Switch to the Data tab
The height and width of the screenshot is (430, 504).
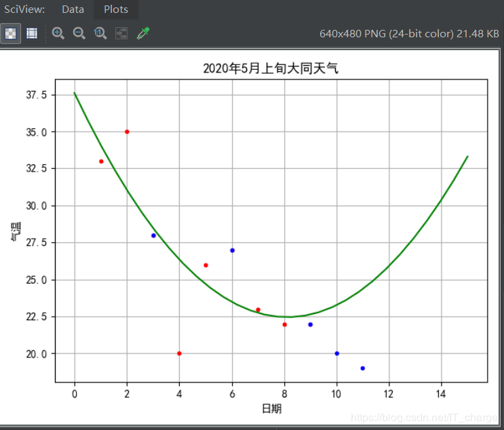(73, 9)
